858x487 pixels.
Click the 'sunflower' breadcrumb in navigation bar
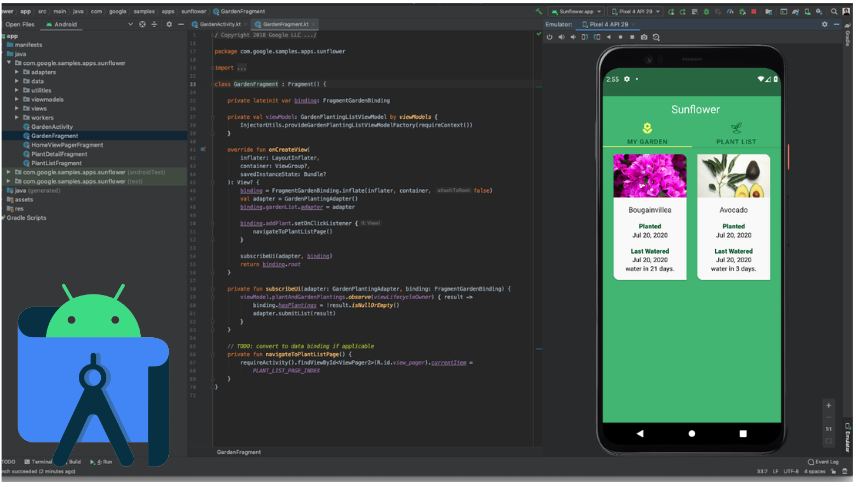pos(194,11)
